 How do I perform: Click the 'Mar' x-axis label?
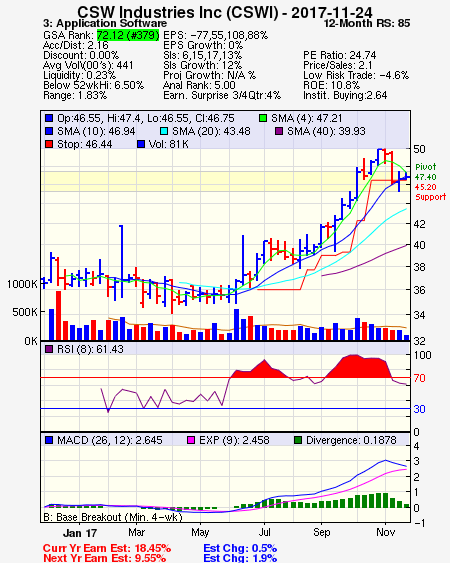pyautogui.click(x=136, y=532)
